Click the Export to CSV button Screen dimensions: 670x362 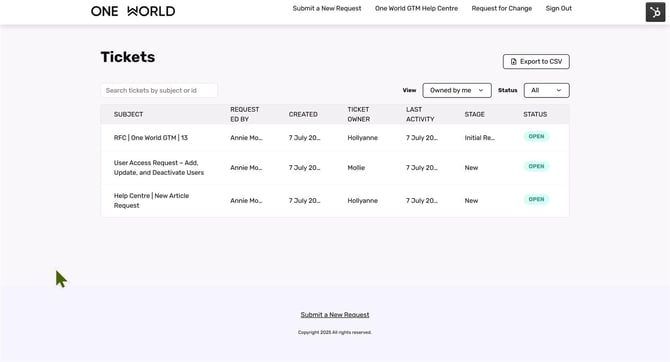(x=536, y=62)
